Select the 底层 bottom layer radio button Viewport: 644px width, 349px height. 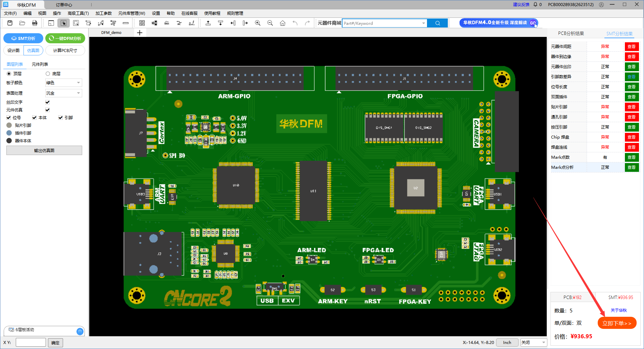pos(48,74)
